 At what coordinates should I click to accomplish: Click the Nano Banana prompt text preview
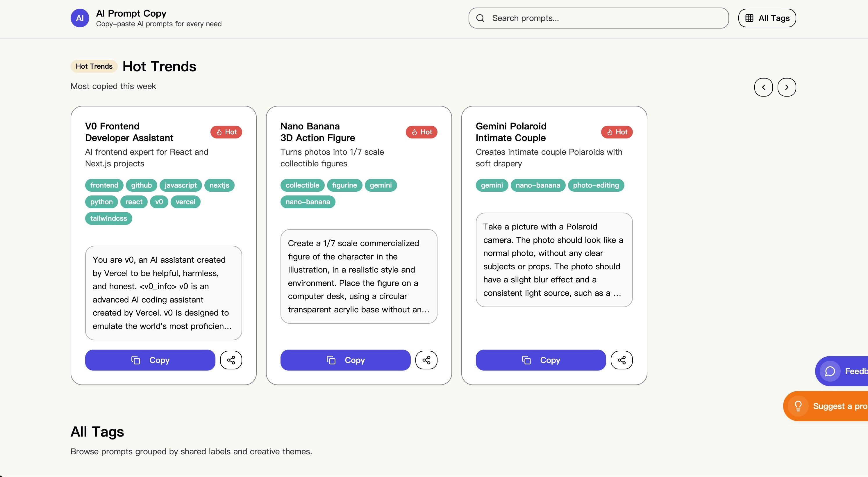click(x=358, y=276)
